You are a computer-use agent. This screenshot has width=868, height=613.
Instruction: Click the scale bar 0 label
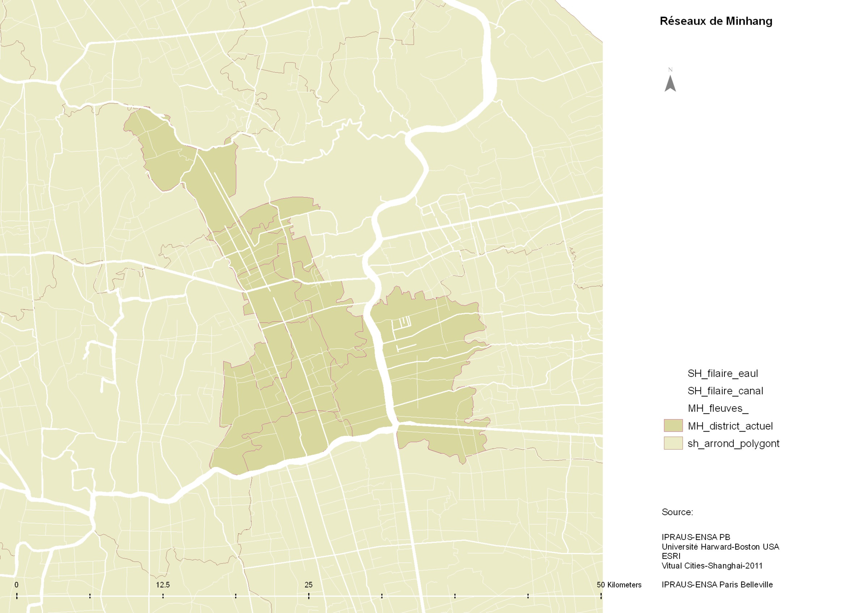pos(16,585)
